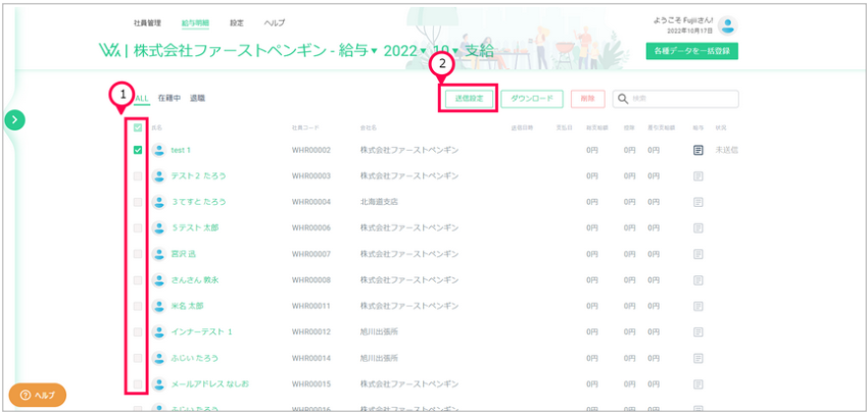Open the payslip icon for 米名 太郎
Screen dimensions: 868x413
(x=698, y=306)
